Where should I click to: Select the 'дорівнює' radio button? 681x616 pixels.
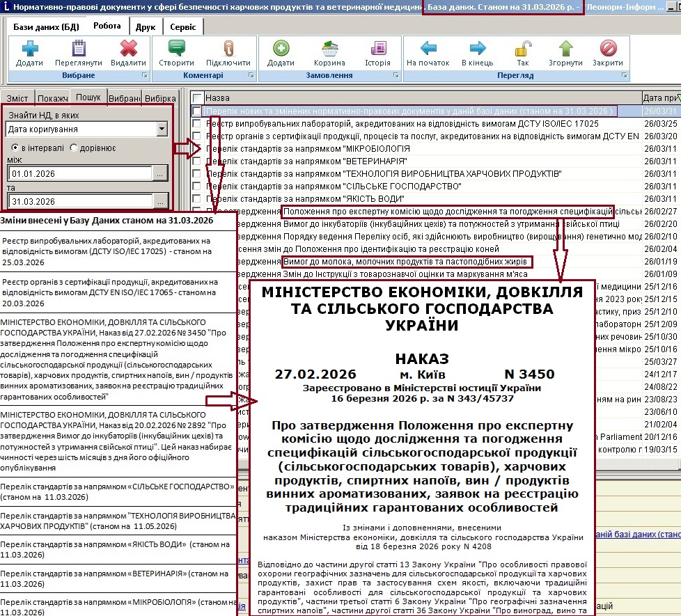(x=74, y=148)
